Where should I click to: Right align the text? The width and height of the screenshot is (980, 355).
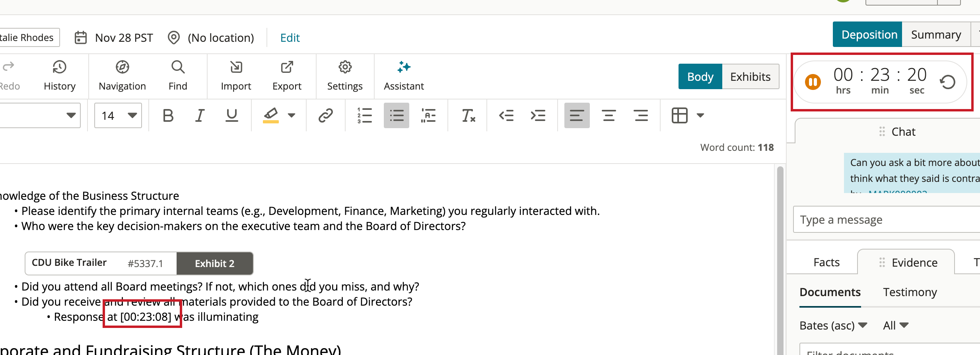[x=641, y=116]
